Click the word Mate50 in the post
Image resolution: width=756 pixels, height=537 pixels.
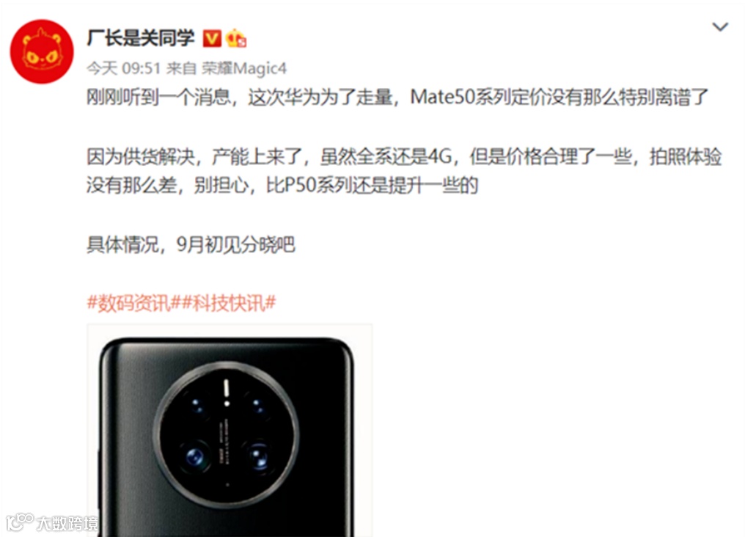coord(443,97)
